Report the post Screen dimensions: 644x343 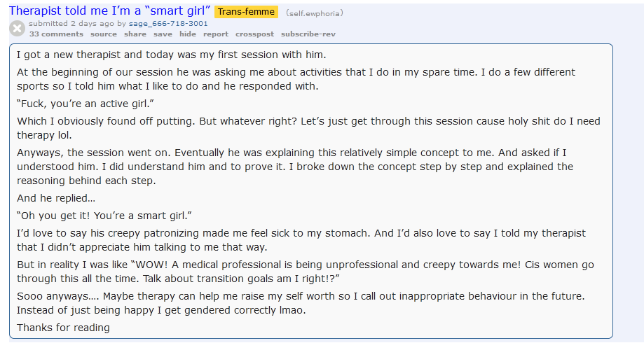tap(216, 34)
